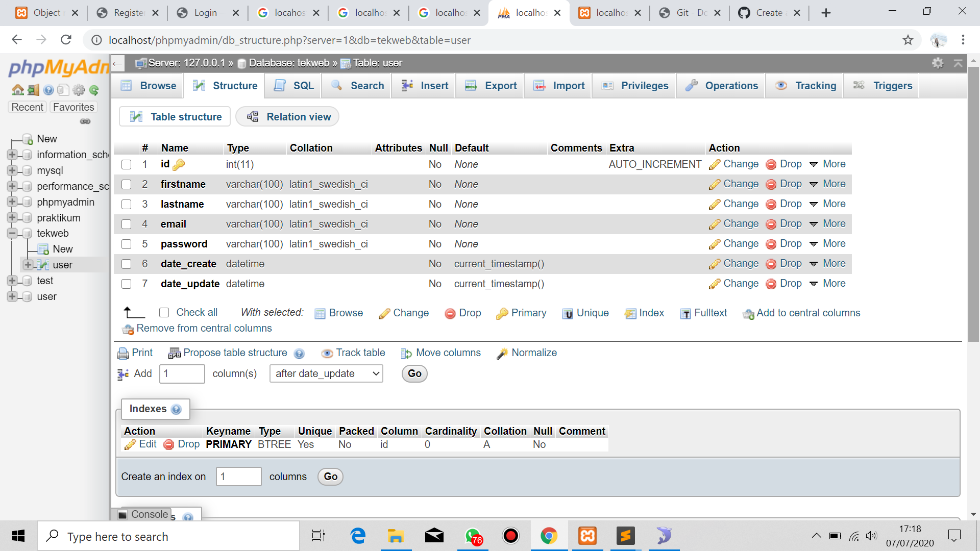Click the pencil Edit icon for PRIMARY index

point(131,444)
